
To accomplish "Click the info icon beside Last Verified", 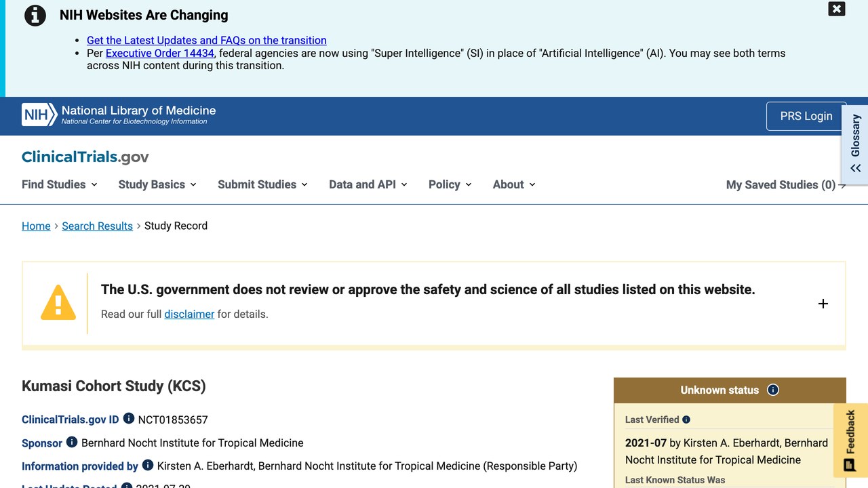I will pos(686,420).
